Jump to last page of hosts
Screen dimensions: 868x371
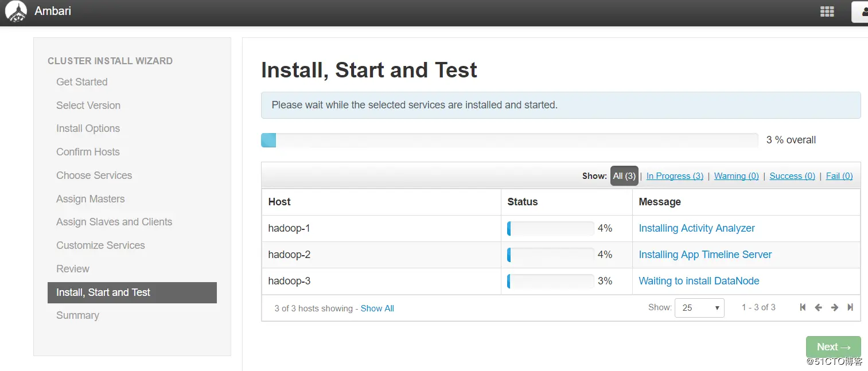(850, 307)
